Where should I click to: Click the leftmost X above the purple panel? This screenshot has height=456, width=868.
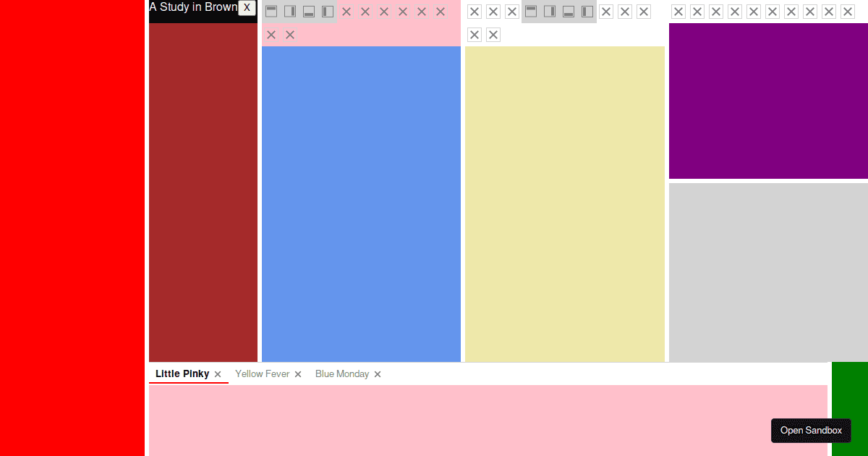coord(678,12)
